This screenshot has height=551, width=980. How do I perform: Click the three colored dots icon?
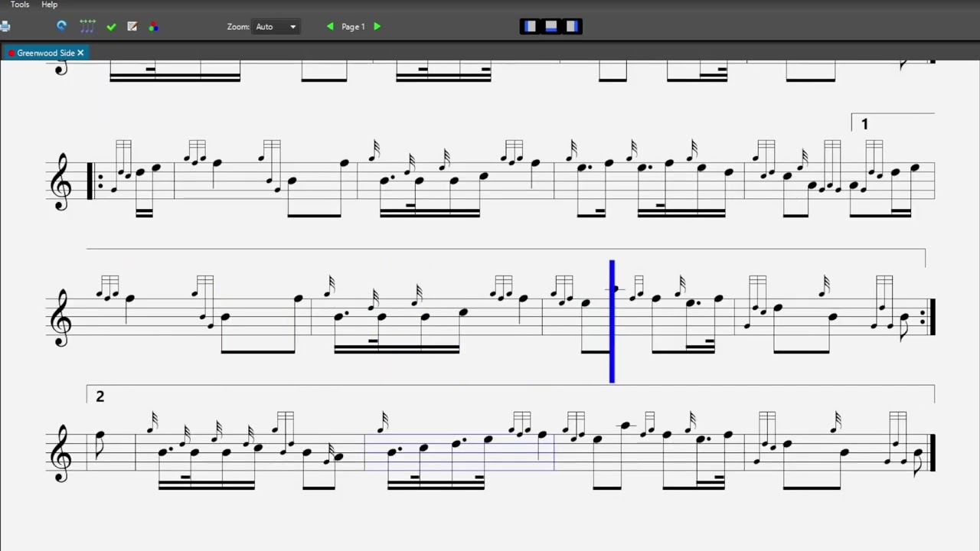click(153, 26)
